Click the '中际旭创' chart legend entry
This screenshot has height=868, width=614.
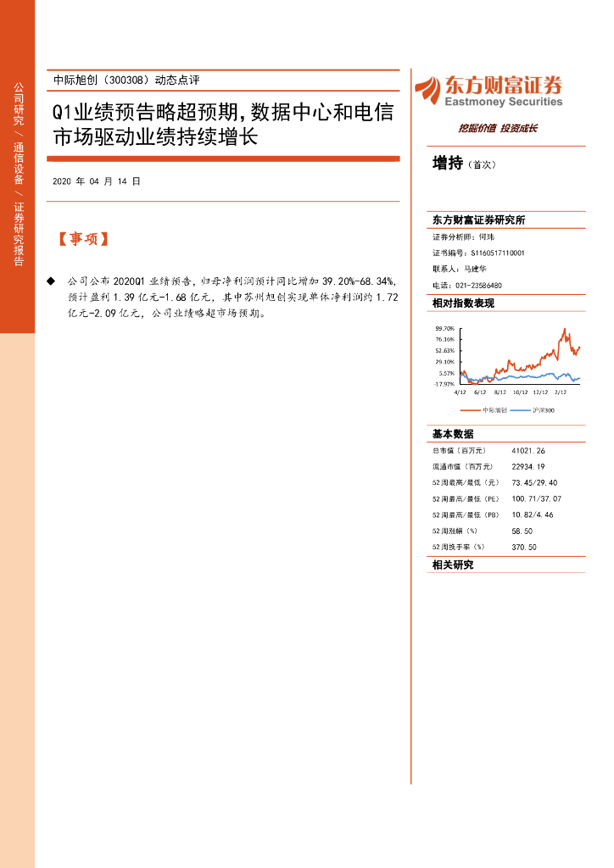(483, 410)
